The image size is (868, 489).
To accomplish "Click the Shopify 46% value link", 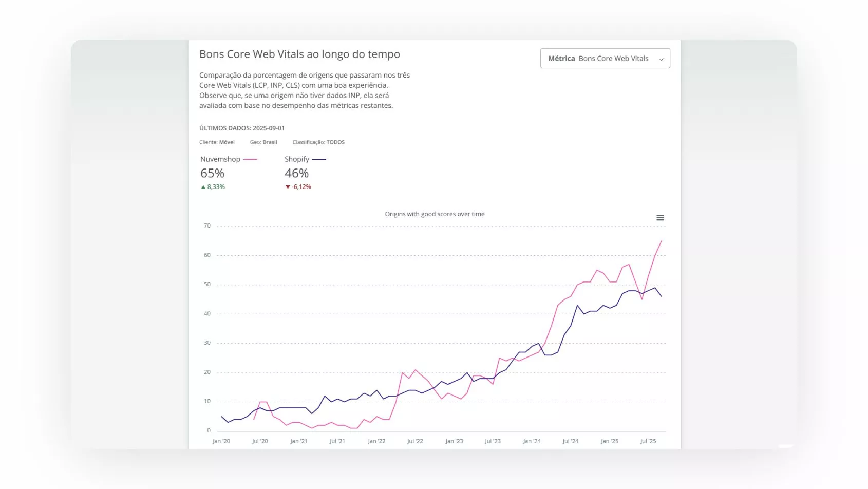I will pyautogui.click(x=297, y=173).
